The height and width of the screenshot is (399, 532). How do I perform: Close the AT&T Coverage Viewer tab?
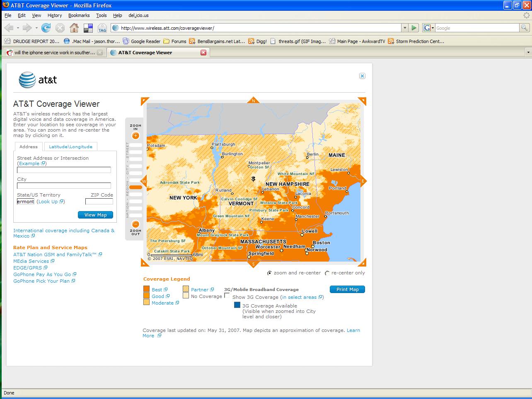[x=203, y=53]
